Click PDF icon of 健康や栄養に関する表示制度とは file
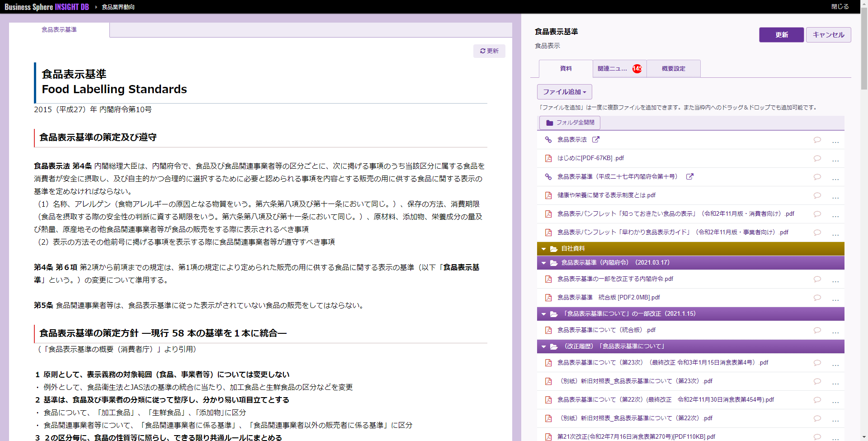The image size is (868, 441). pyautogui.click(x=548, y=195)
